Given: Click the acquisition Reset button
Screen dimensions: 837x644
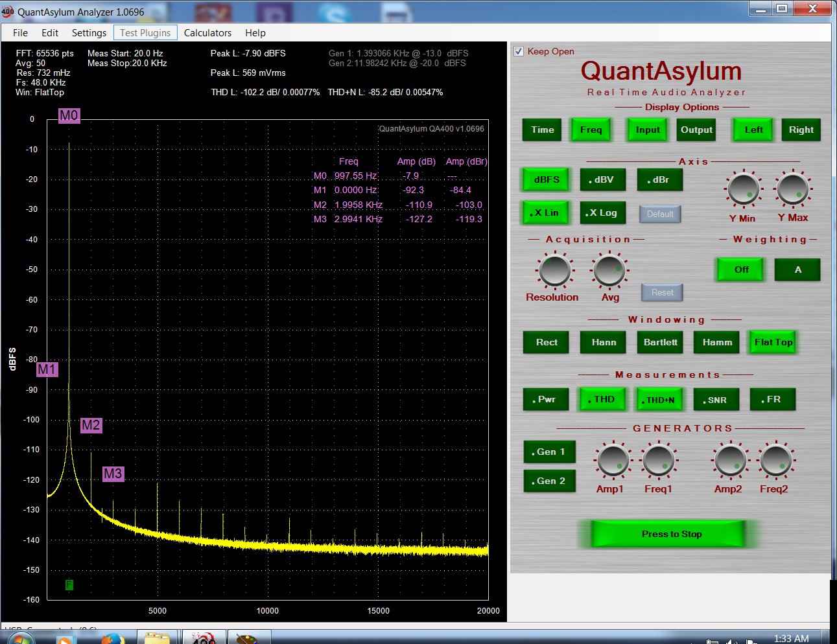Looking at the screenshot, I should (x=662, y=292).
